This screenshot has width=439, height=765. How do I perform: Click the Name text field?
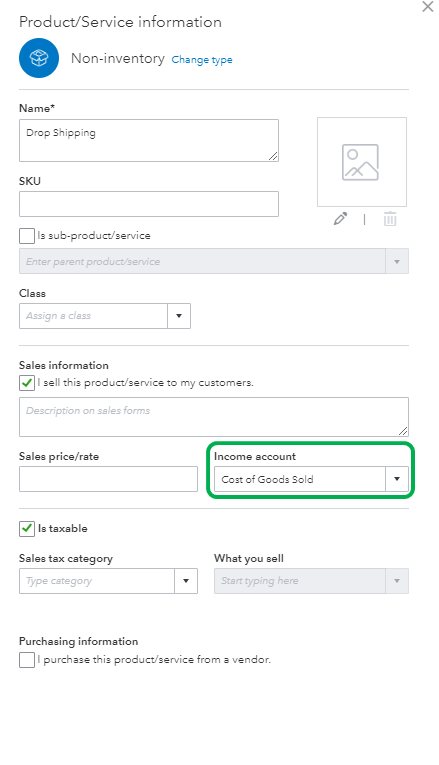(x=149, y=141)
